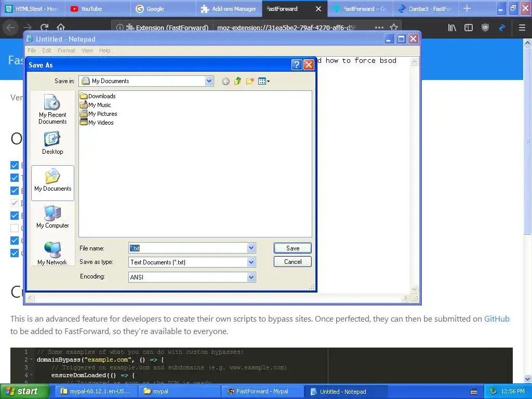Switch to the Contact - FastForward tab
Image resolution: width=532 pixels, height=399 pixels.
[x=425, y=9]
